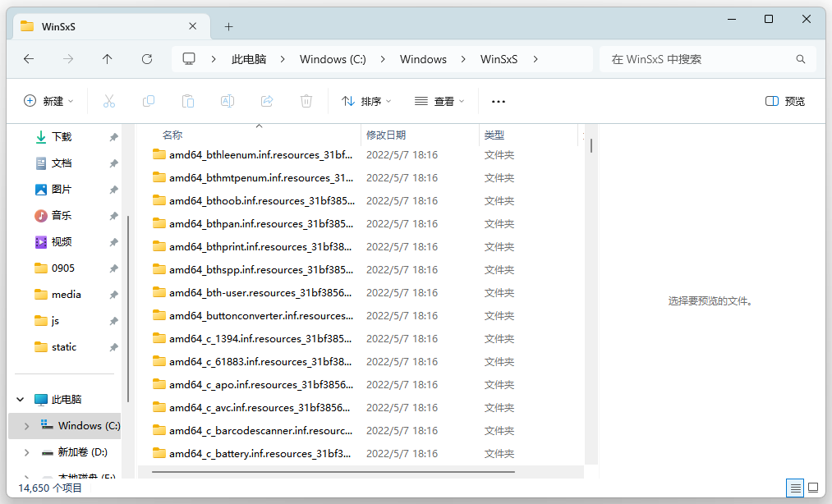Click the file list vertical scrollbar
This screenshot has height=504, width=832.
pos(591,146)
